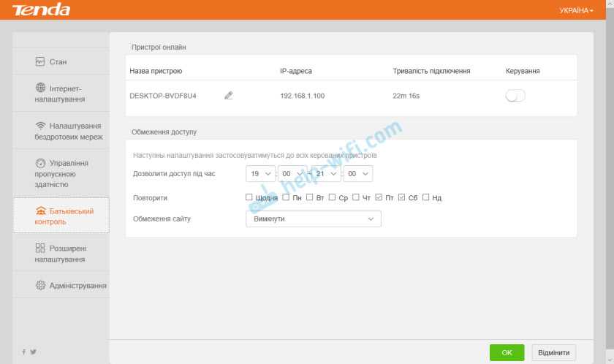This screenshot has width=614, height=364.
Task: Expand the УКРАЇНА language selector
Action: [x=576, y=10]
